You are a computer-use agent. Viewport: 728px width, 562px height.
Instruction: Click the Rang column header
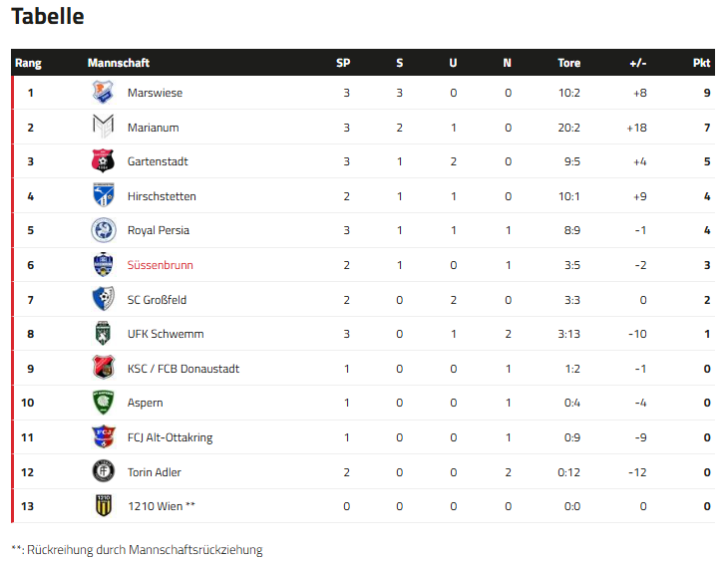pyautogui.click(x=28, y=63)
